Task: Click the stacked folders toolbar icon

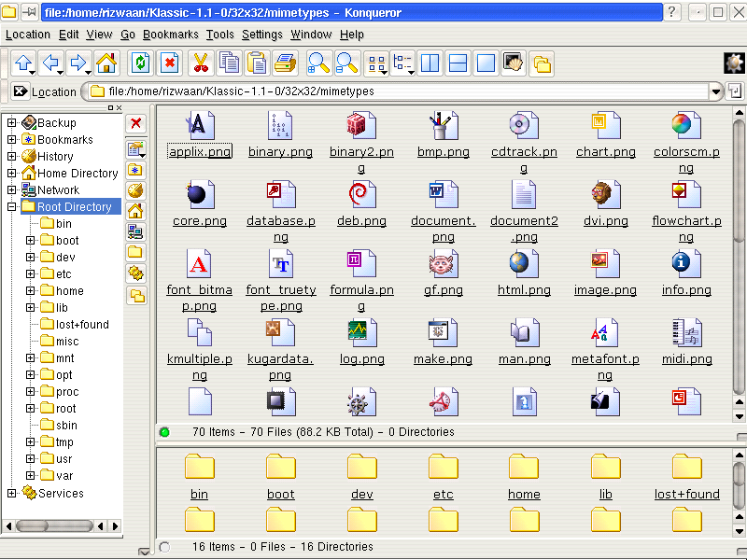Action: point(542,63)
